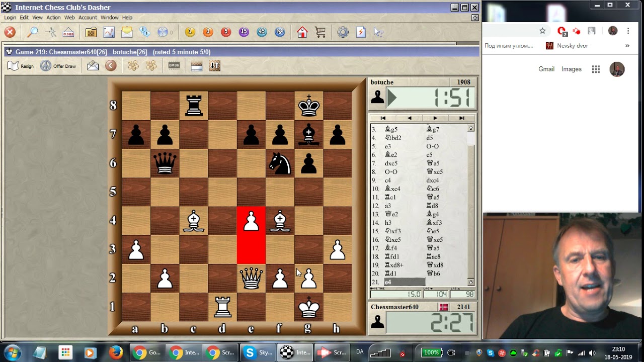Open the Edit menu

click(24, 18)
